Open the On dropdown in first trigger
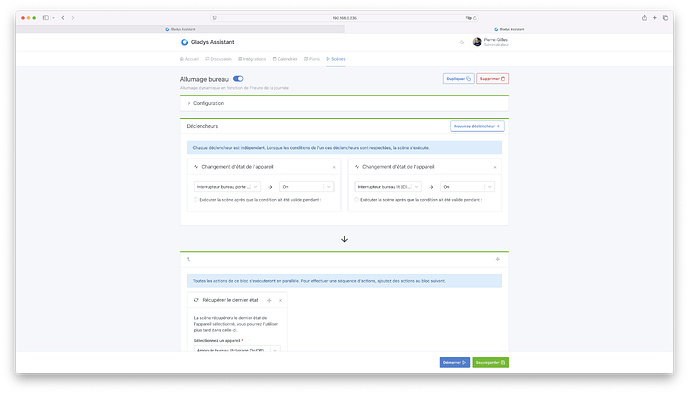 tap(307, 187)
